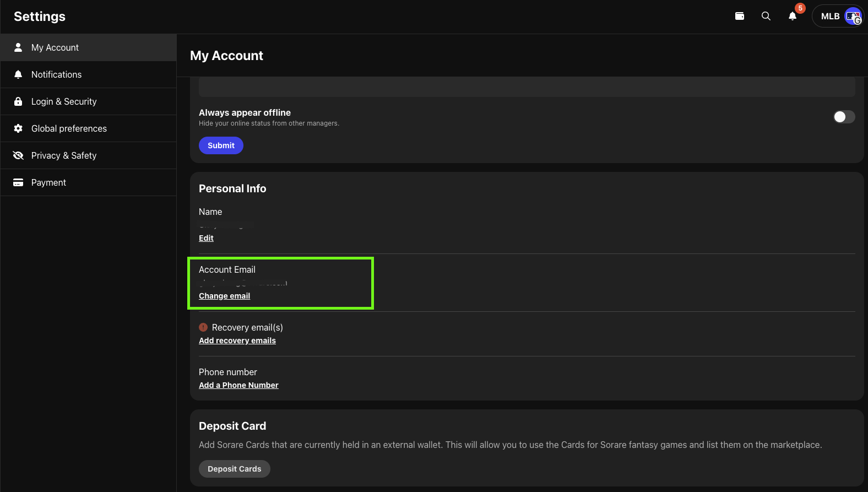Open notifications bell with badge

tap(793, 16)
